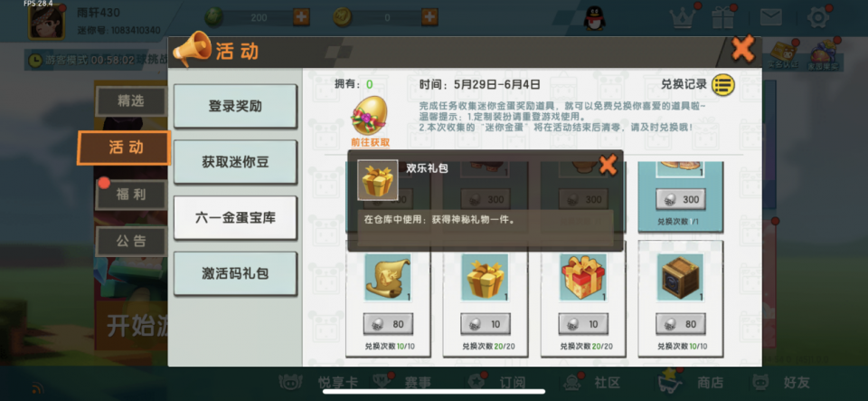Tap the QQ penguin icon
The height and width of the screenshot is (401, 868).
(x=595, y=18)
